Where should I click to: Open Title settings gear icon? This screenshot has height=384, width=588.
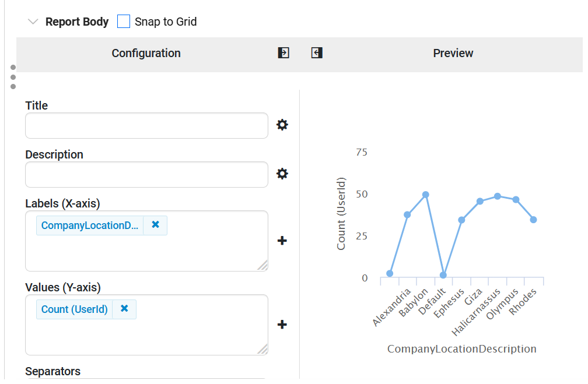282,125
